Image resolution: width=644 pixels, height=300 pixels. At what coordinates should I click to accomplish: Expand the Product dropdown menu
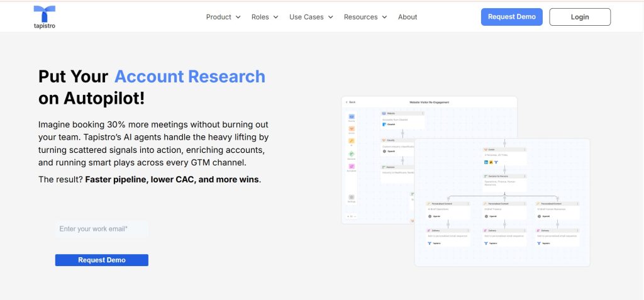pos(223,17)
